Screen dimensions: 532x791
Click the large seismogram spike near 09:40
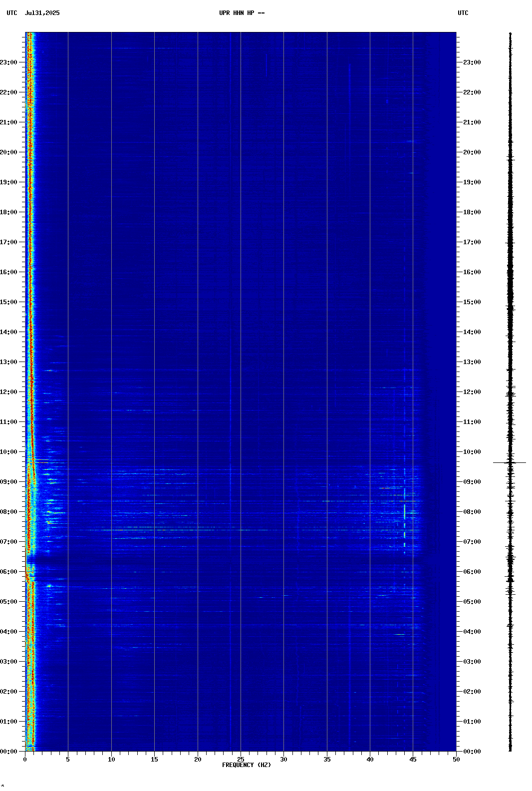(x=510, y=463)
